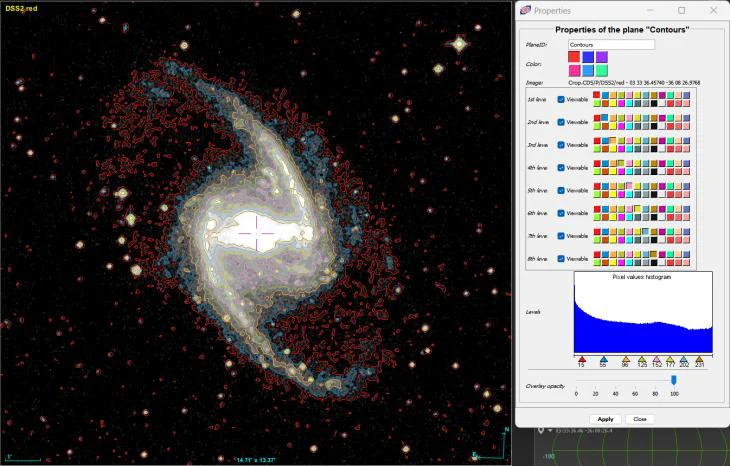Pick the white swatch for 4th level
This screenshot has height=466, width=730.
click(x=662, y=171)
